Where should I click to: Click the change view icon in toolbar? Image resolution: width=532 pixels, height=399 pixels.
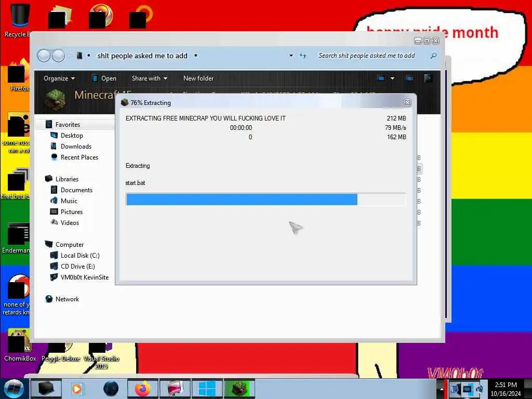[381, 78]
